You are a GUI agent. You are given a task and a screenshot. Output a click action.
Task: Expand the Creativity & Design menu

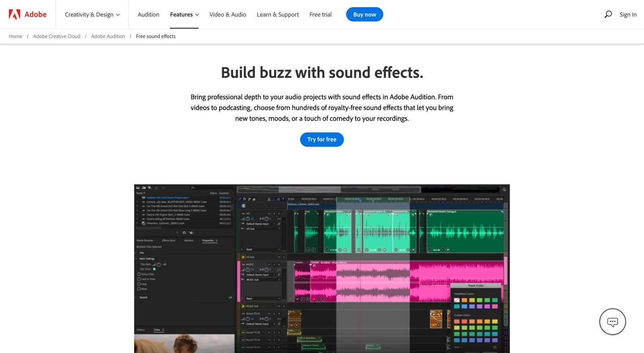click(x=92, y=14)
